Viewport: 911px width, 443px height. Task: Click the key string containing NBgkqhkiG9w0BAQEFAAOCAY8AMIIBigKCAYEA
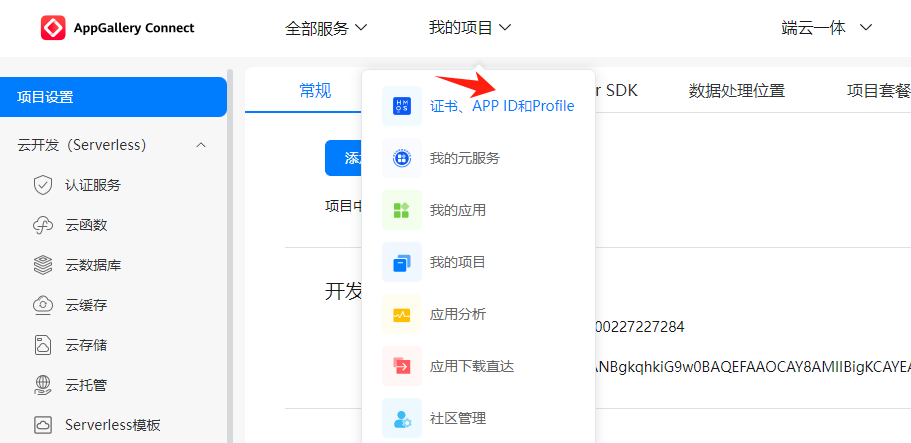tap(753, 366)
